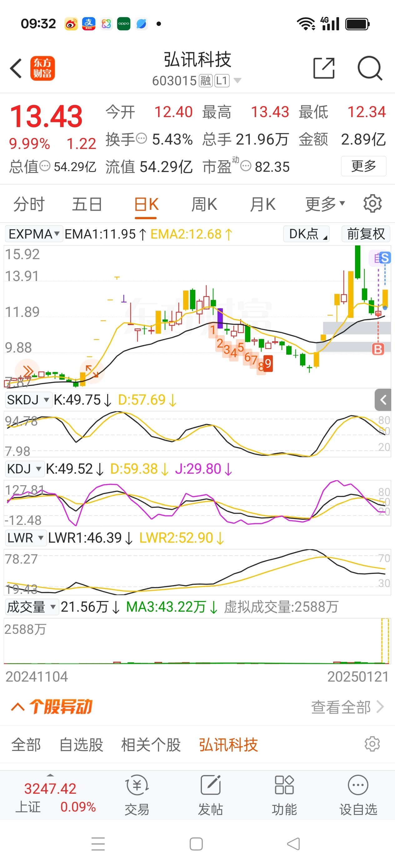Tap the 融 margin badge
395x868 pixels.
pos(206,81)
